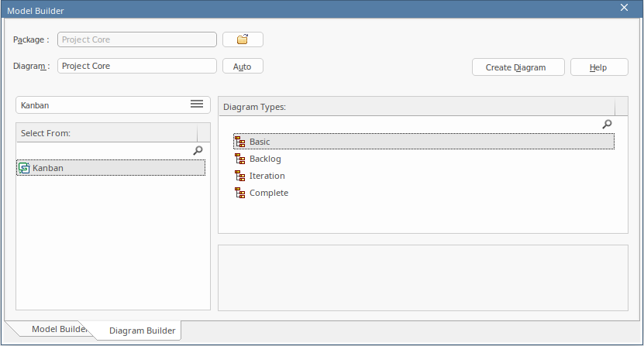This screenshot has height=346, width=644.
Task: Open Help for the Model Builder
Action: (x=598, y=67)
